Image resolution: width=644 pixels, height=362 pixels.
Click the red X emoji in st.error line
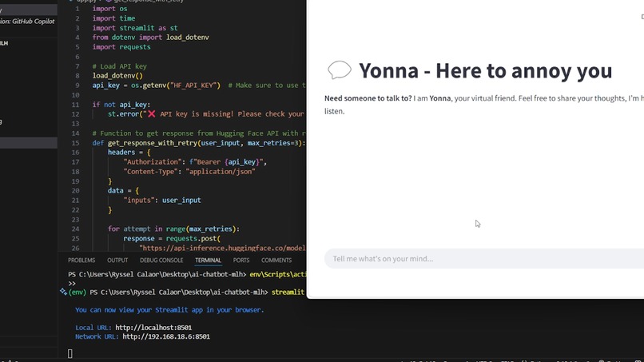pyautogui.click(x=151, y=113)
